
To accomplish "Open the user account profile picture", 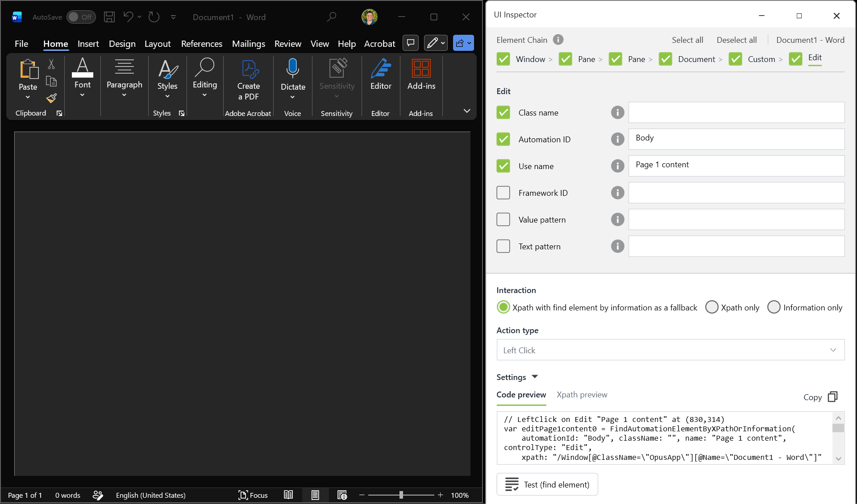I will tap(370, 17).
